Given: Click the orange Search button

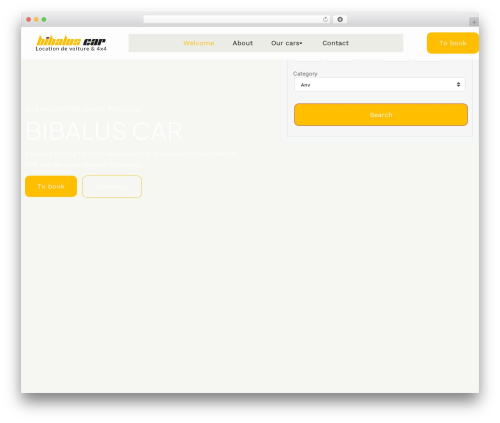Looking at the screenshot, I should 381,115.
